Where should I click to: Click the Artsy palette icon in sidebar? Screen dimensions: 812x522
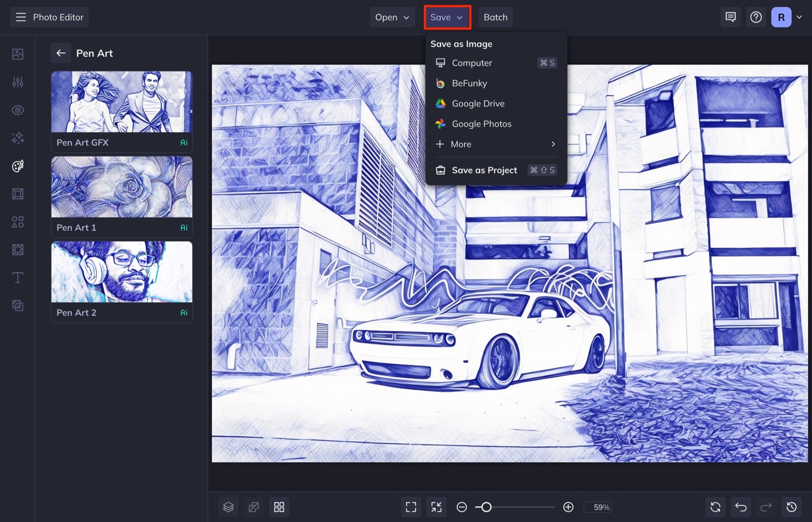[17, 166]
